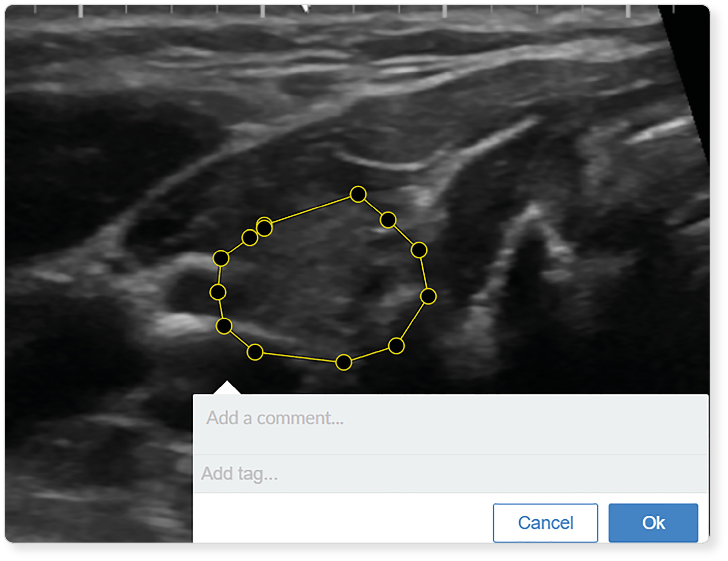Viewport: 728px width, 561px height.
Task: Select the vertex just lower-left of the overlapping pair
Action: pyautogui.click(x=250, y=238)
